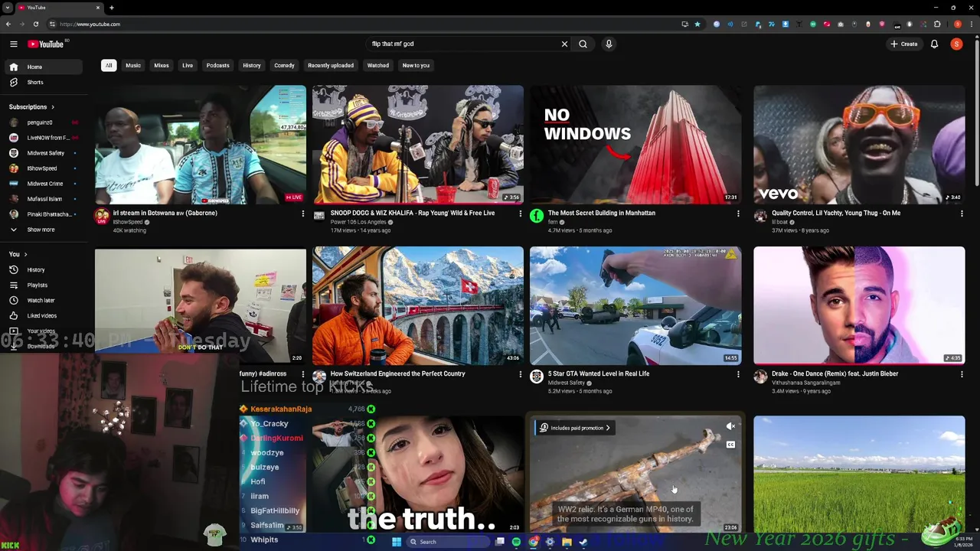Open options for 5 Star GTA video
The image size is (980, 551).
738,375
